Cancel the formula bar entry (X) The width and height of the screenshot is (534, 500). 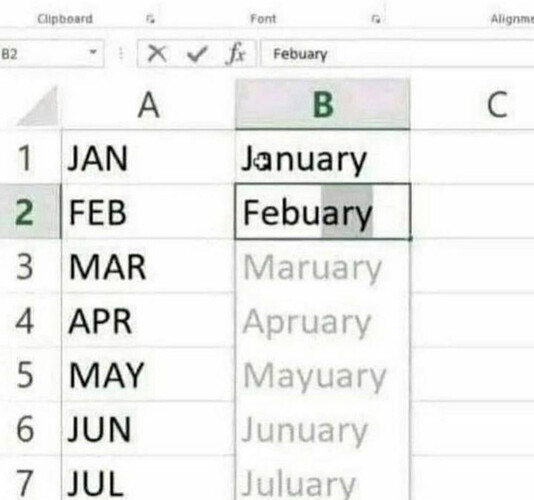(x=157, y=53)
